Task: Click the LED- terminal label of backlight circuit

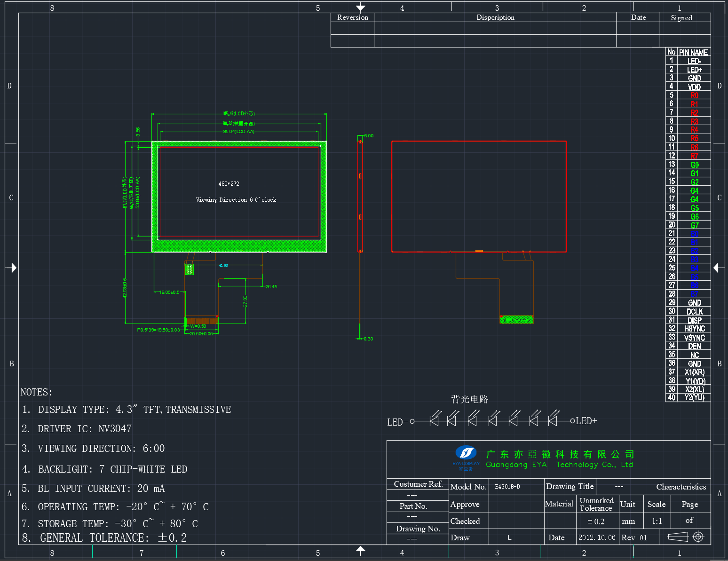Action: (397, 422)
